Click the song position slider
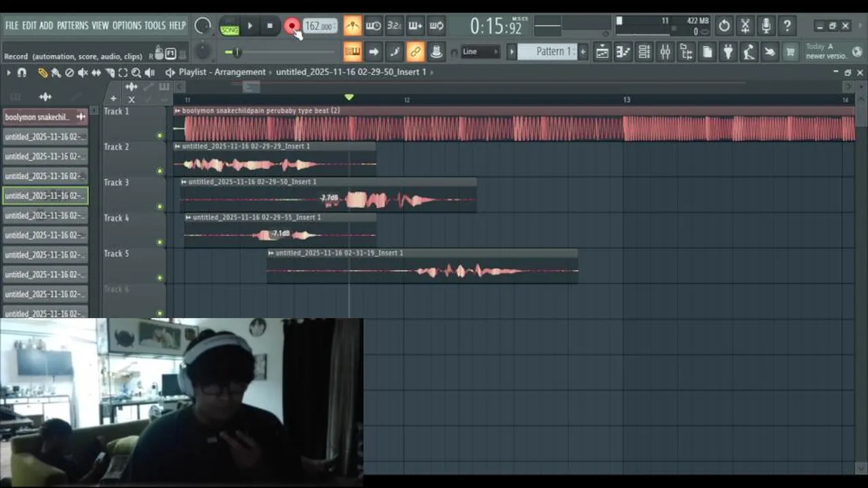The image size is (868, 488). pyautogui.click(x=279, y=52)
